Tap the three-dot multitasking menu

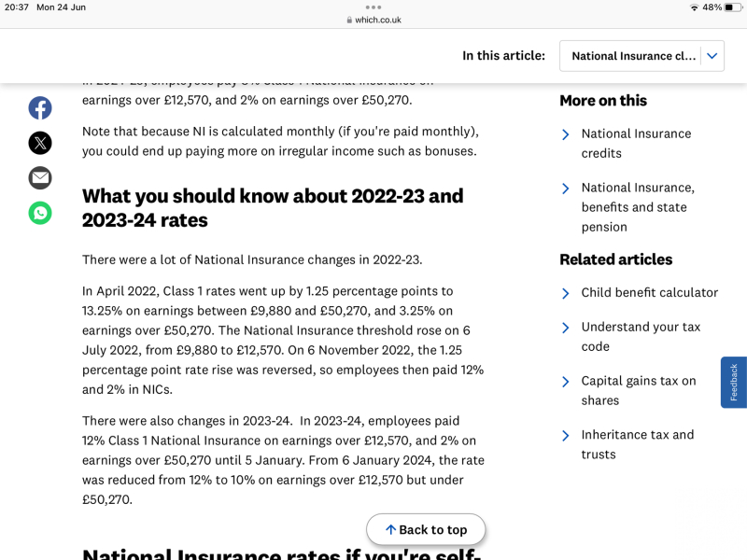[373, 7]
